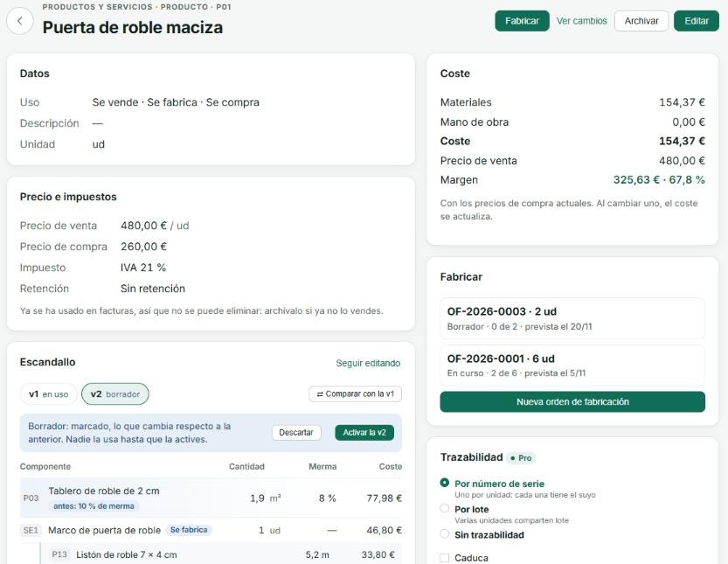Click the Se fabrica badge on Marco row
This screenshot has height=564, width=728.
(x=189, y=530)
